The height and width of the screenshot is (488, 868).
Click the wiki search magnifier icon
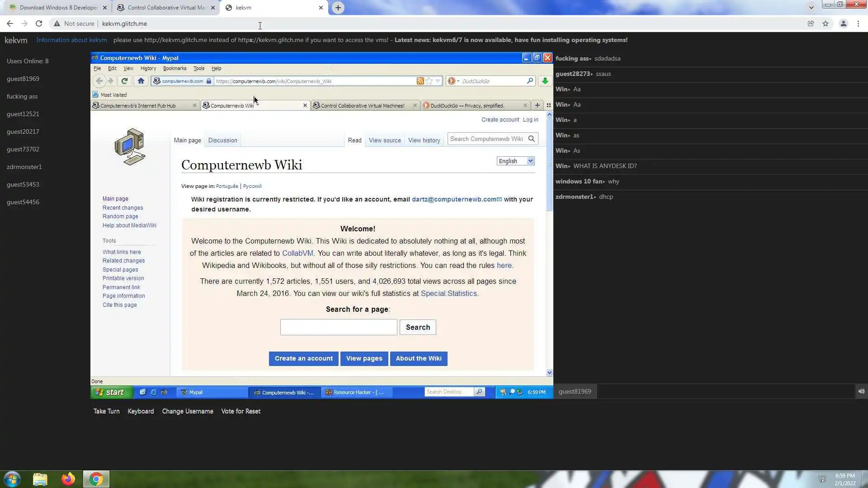coord(532,139)
